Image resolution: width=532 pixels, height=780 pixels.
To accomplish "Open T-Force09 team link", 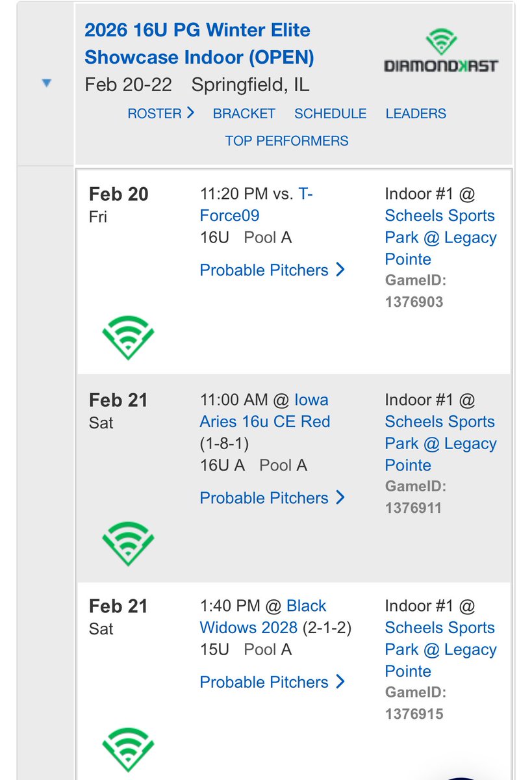I will coord(256,205).
